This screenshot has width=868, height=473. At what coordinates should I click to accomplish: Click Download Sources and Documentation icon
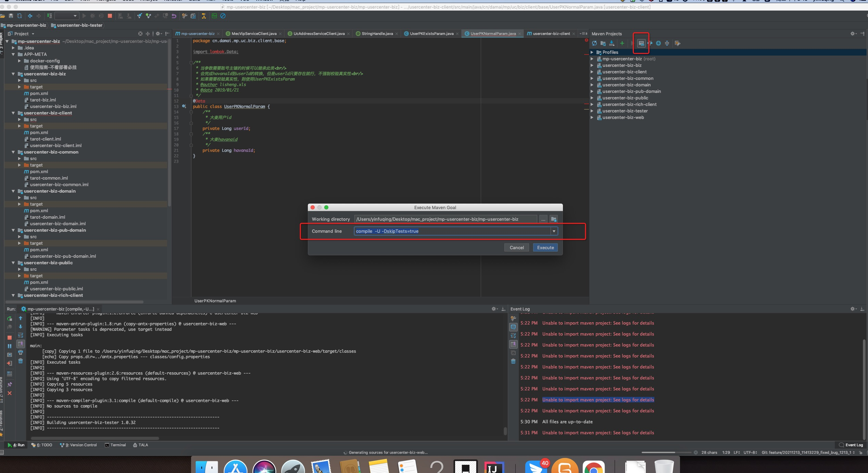click(612, 43)
